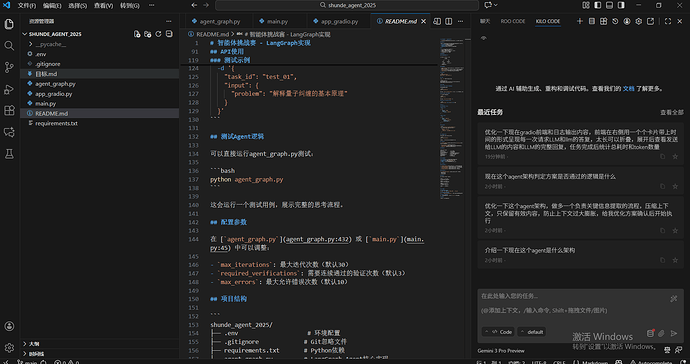Star the '介绍一下现在这个agent' task

pos(675,260)
